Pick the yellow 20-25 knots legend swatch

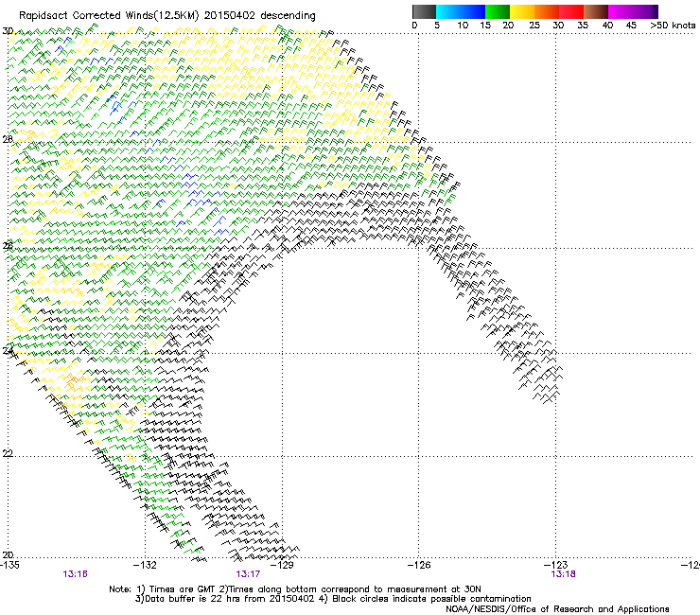[522, 11]
